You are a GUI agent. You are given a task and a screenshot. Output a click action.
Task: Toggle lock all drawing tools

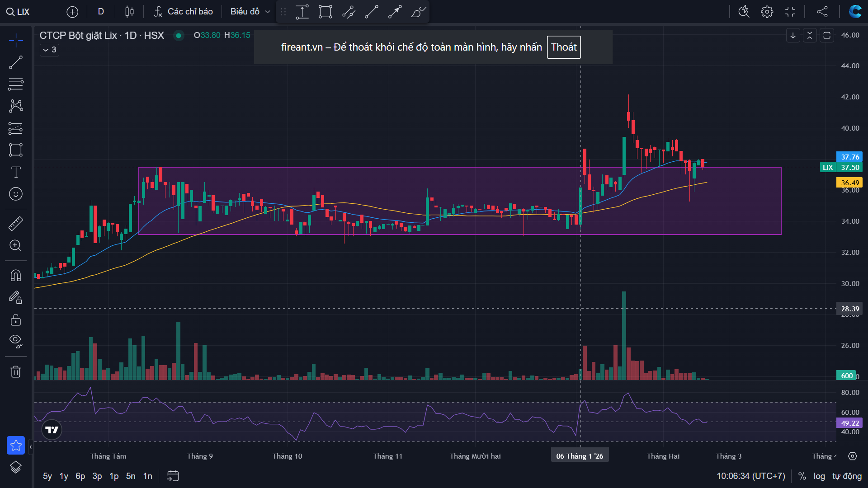16,320
